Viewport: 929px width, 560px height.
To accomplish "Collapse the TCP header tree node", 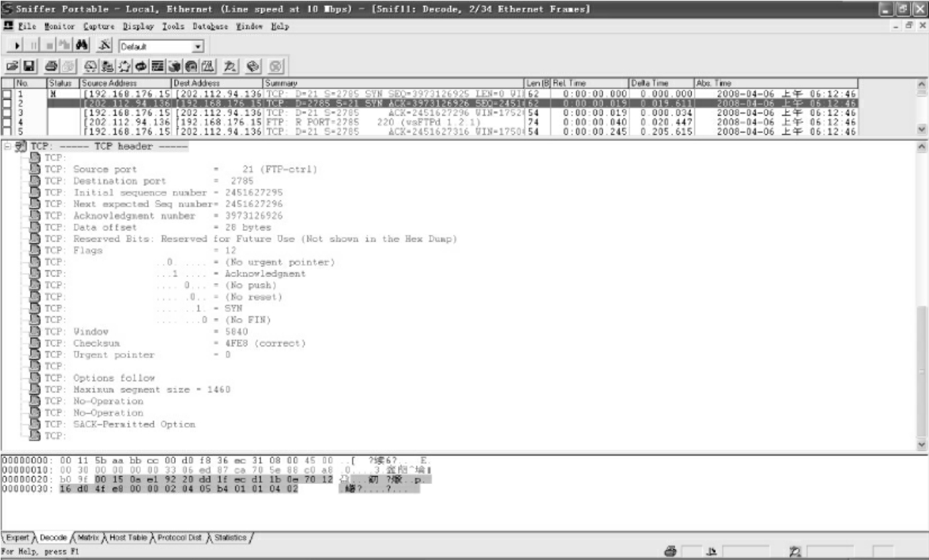I will pos(7,146).
